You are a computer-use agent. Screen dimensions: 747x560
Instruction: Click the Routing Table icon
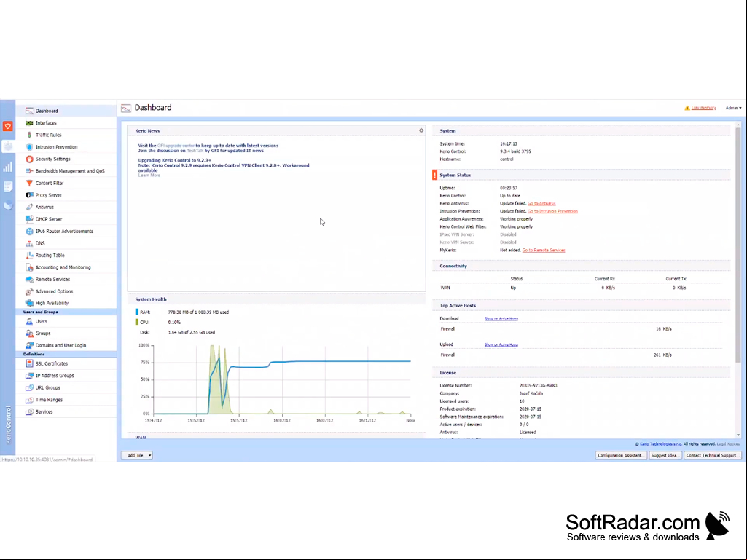pyautogui.click(x=29, y=255)
